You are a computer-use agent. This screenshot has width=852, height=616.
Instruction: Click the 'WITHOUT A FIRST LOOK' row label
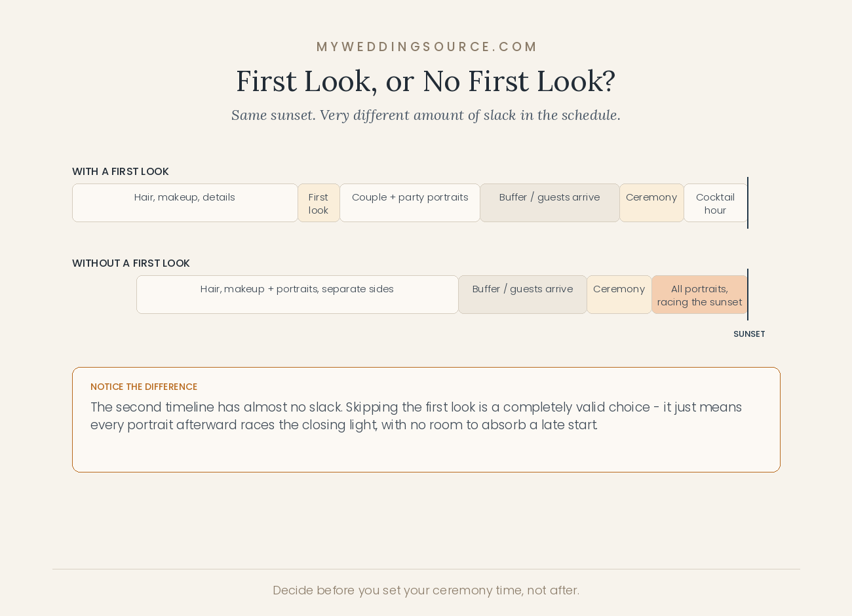click(x=131, y=263)
